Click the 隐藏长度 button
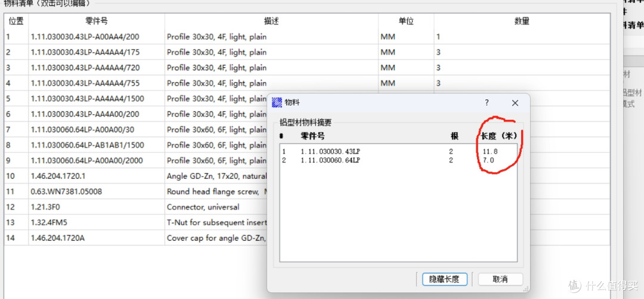This screenshot has height=299, width=644. click(x=444, y=279)
